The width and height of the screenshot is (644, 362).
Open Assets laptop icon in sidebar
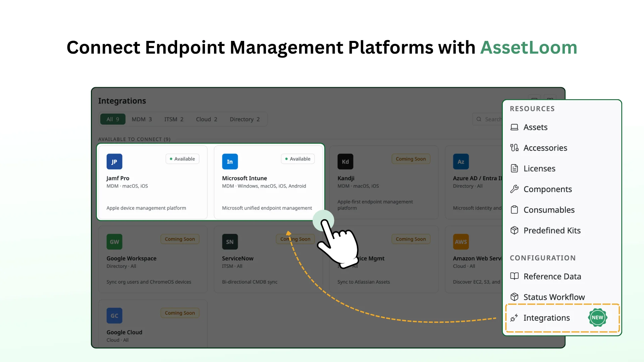[x=514, y=127]
